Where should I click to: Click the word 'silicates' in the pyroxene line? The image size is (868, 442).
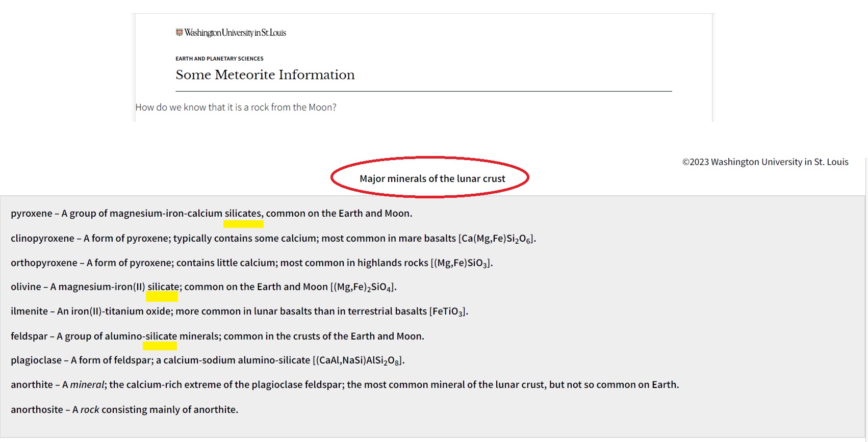(x=243, y=213)
